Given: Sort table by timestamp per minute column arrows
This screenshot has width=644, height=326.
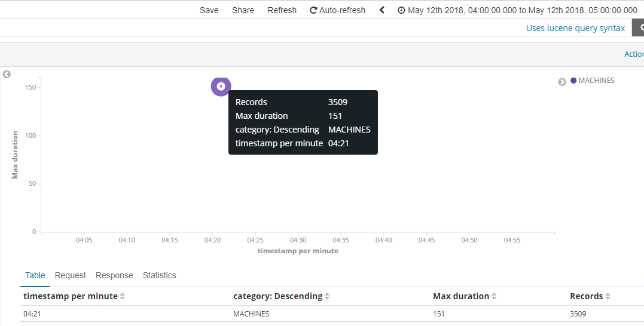Looking at the screenshot, I should (x=123, y=297).
